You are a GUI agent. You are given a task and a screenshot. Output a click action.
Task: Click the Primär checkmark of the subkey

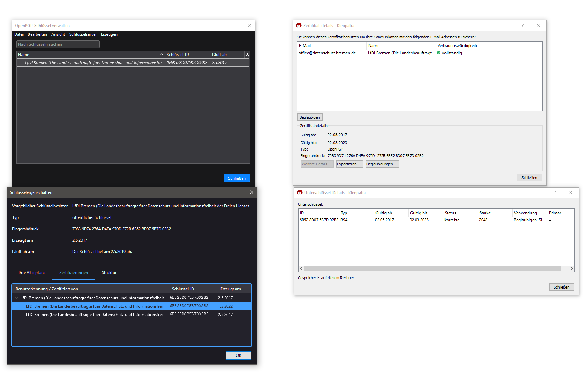pyautogui.click(x=550, y=220)
